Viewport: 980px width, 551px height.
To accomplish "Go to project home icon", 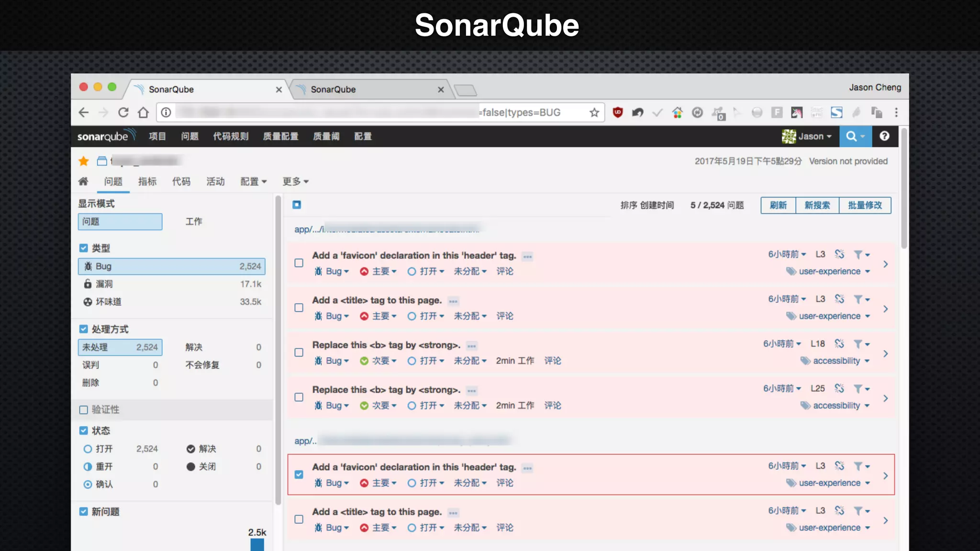I will (83, 181).
